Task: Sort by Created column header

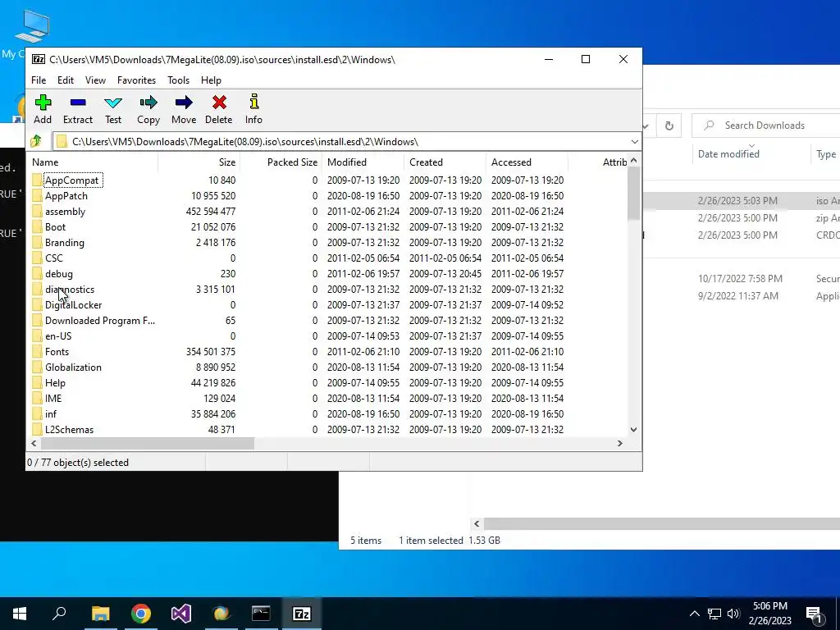Action: click(445, 162)
